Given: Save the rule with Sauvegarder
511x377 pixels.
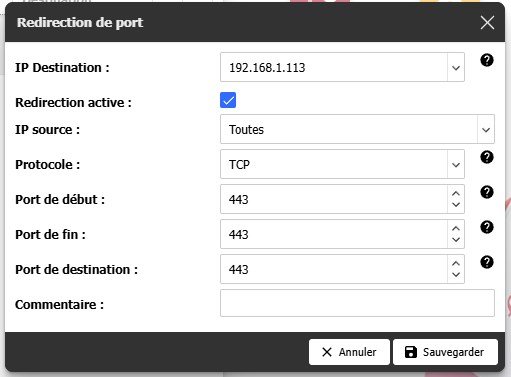Looking at the screenshot, I should click(x=445, y=352).
